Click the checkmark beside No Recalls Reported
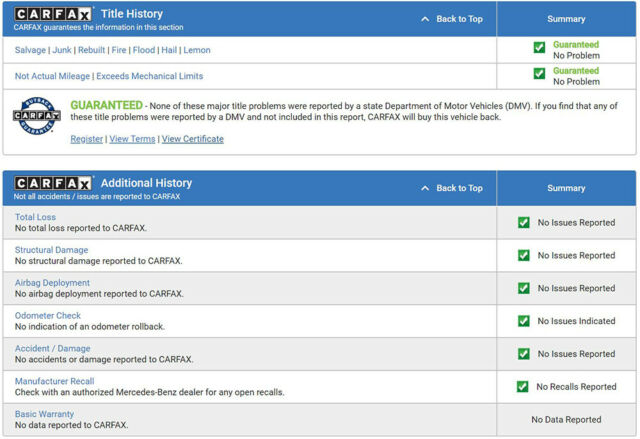Viewport: 640px width, 439px height. pyautogui.click(x=522, y=386)
